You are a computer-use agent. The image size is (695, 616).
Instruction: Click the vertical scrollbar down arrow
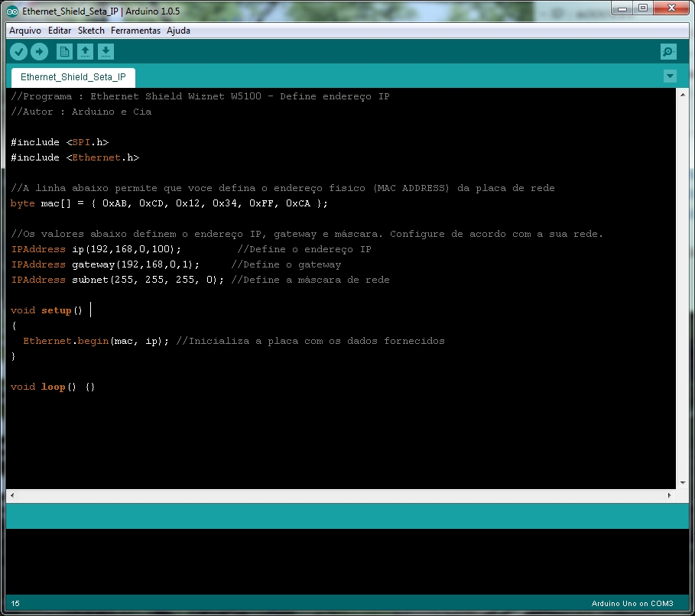click(683, 482)
